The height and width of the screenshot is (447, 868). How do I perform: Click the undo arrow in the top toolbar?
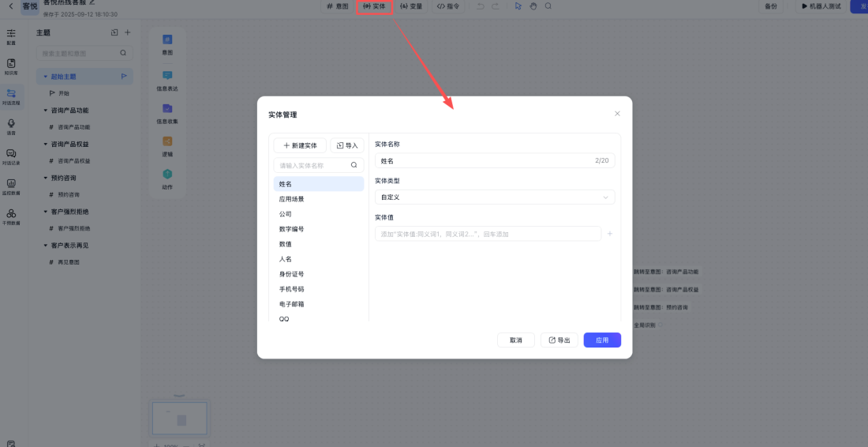click(x=480, y=6)
